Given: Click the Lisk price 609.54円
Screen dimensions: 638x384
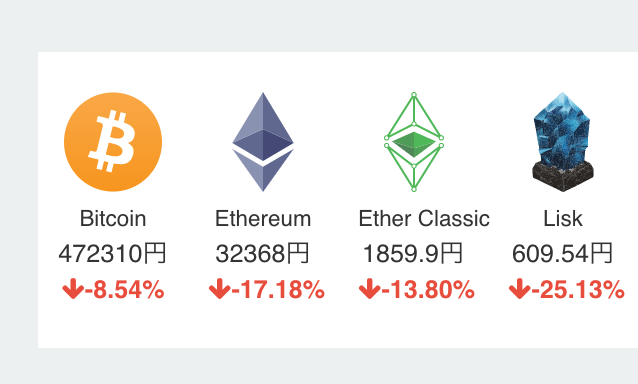Looking at the screenshot, I should (562, 253).
